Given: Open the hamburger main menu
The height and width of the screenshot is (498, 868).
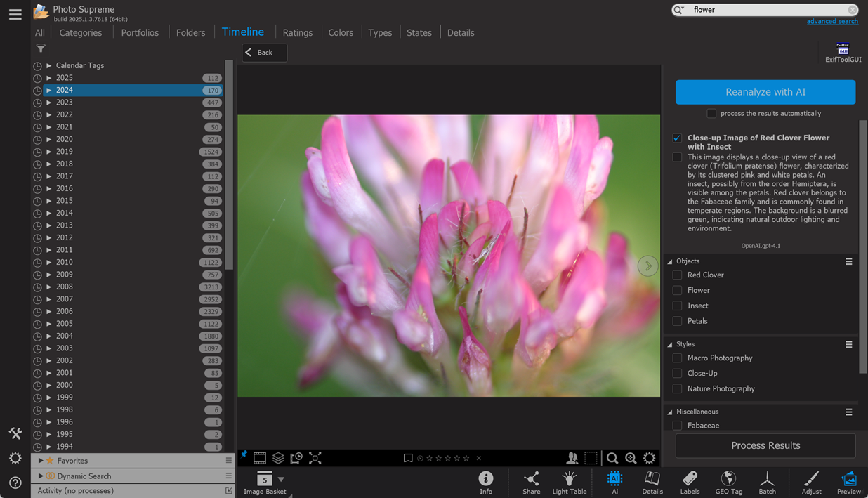Looking at the screenshot, I should [x=15, y=14].
